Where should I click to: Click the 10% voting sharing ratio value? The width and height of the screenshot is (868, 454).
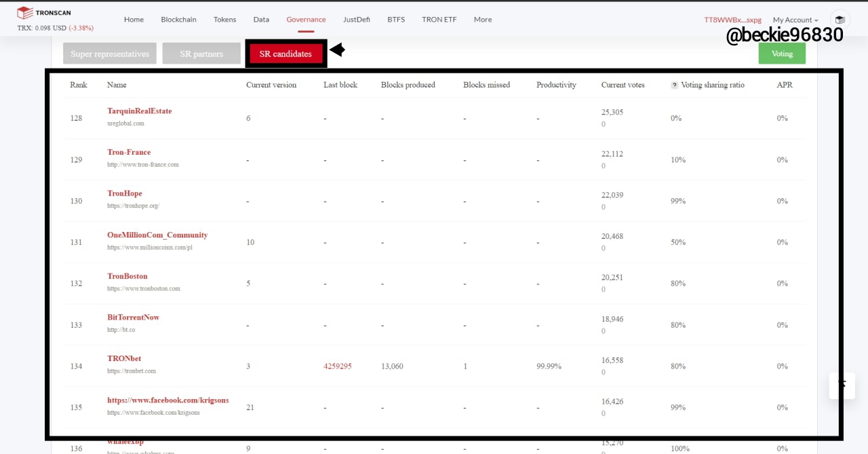[678, 159]
